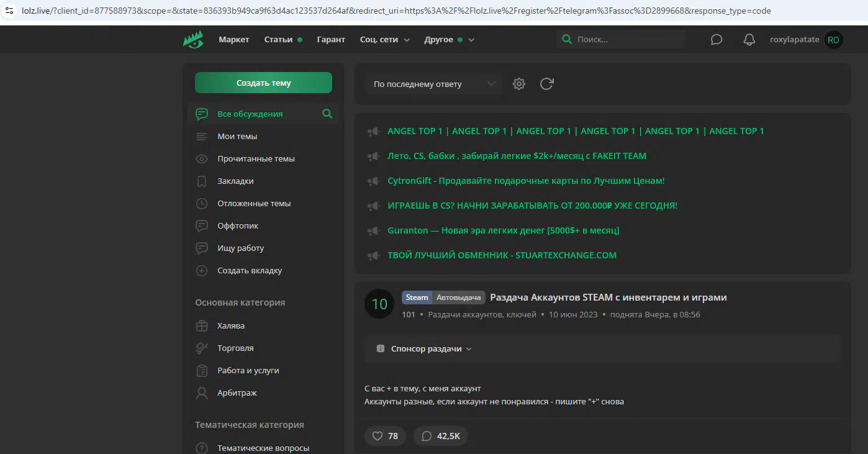Click the feed settings gear icon
This screenshot has width=868, height=454.
(519, 84)
